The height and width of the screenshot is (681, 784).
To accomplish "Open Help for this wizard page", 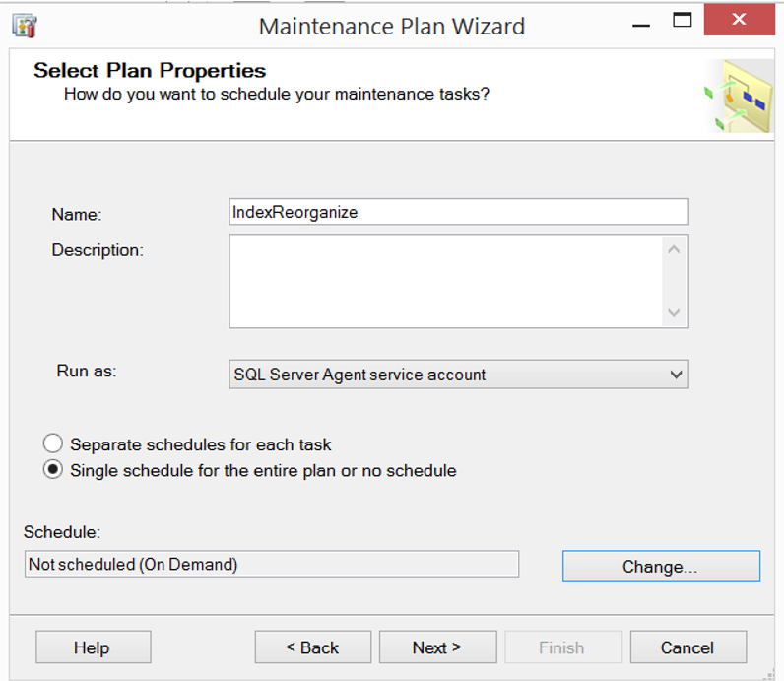I will tap(93, 647).
